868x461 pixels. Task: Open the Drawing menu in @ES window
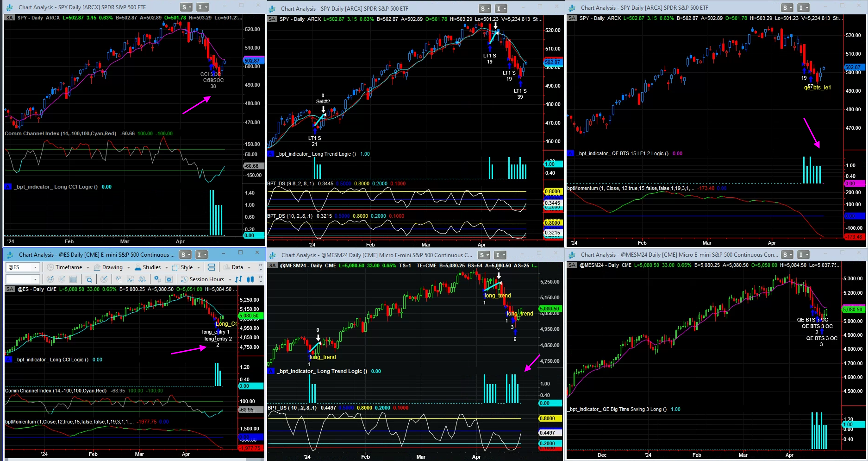tap(112, 267)
